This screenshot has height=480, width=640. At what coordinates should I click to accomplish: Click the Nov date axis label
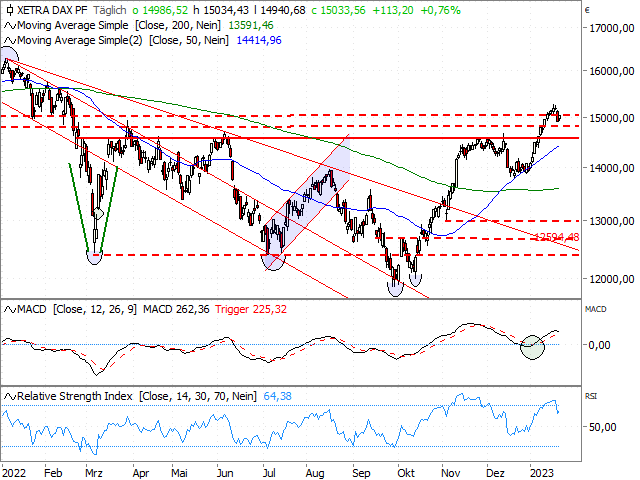pyautogui.click(x=450, y=473)
